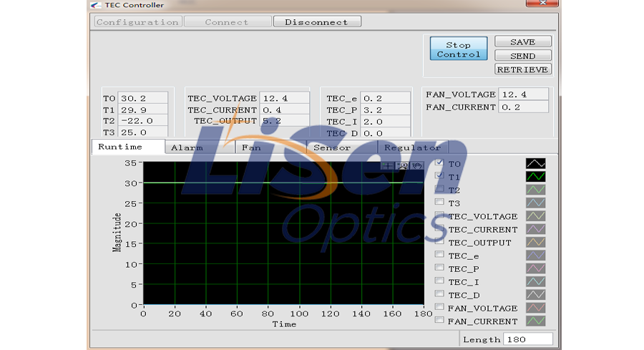Select the zoom tool on the graph
The image size is (644, 350).
(403, 165)
